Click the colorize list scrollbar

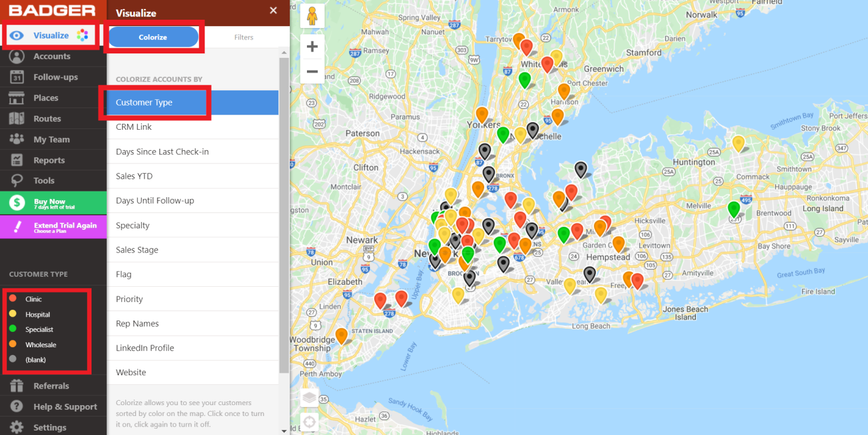[x=284, y=216]
